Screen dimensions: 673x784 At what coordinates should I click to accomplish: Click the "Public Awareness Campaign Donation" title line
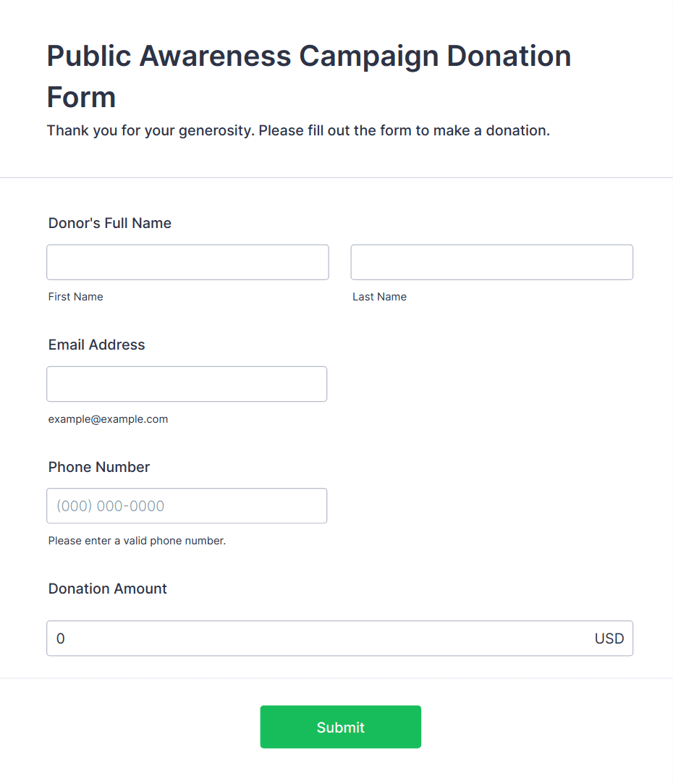click(x=309, y=56)
